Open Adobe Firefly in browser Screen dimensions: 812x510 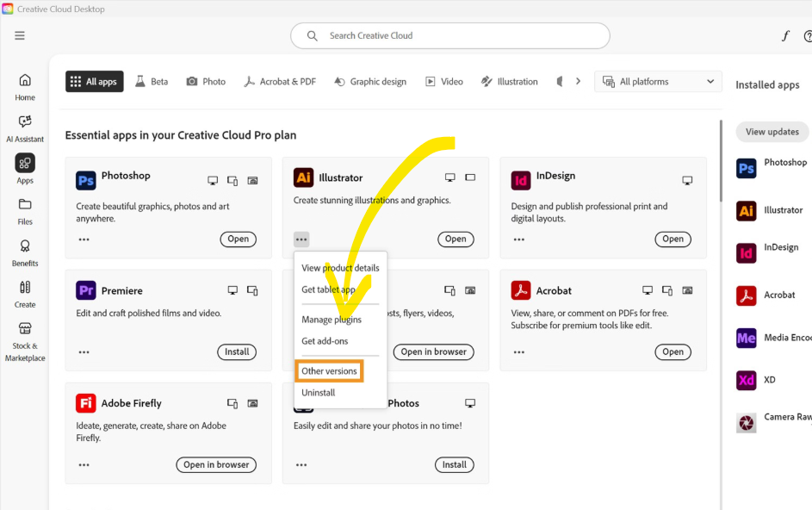tap(216, 465)
